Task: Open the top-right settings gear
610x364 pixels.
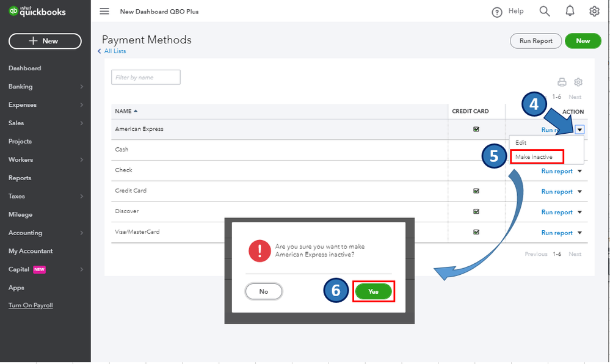Action: tap(594, 11)
